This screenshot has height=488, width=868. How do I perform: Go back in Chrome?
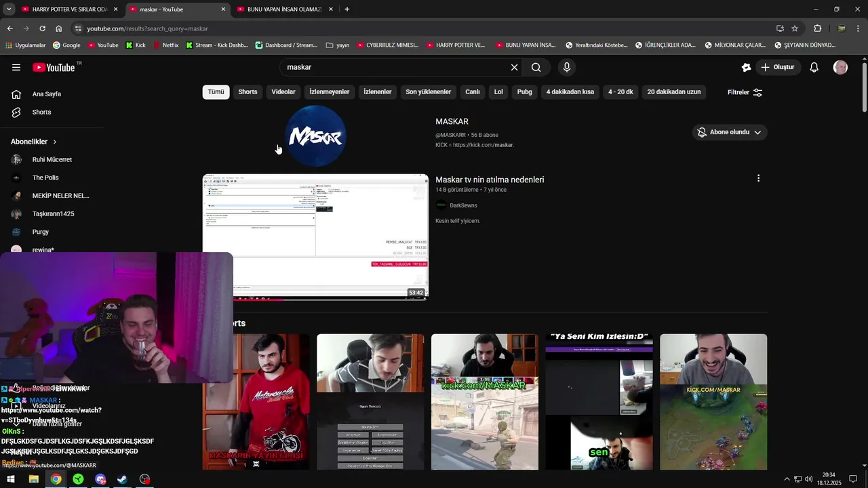(x=9, y=28)
